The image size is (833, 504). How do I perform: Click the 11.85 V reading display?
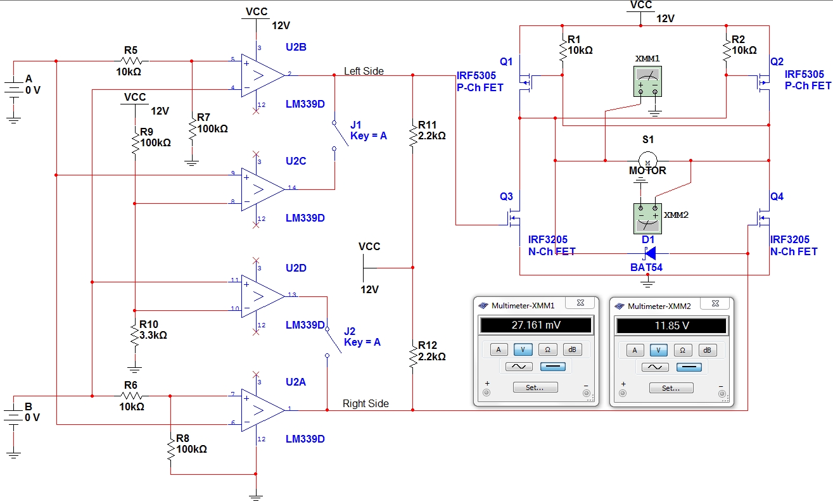click(x=671, y=325)
